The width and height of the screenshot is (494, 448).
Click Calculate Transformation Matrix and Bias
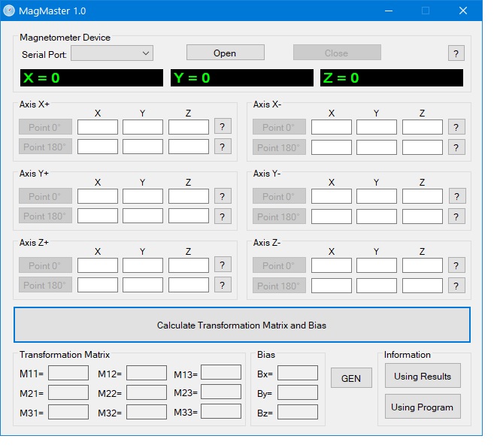pos(242,325)
